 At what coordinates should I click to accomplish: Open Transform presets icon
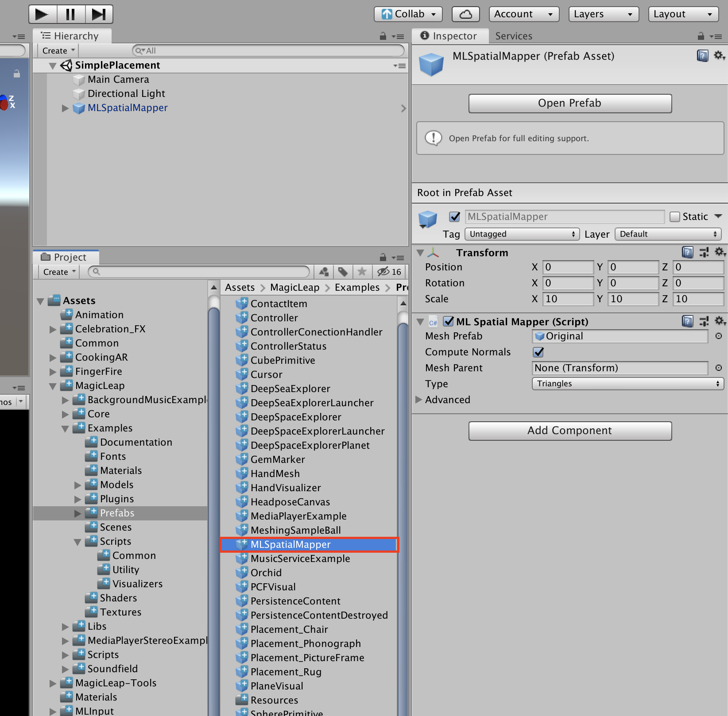pyautogui.click(x=704, y=253)
